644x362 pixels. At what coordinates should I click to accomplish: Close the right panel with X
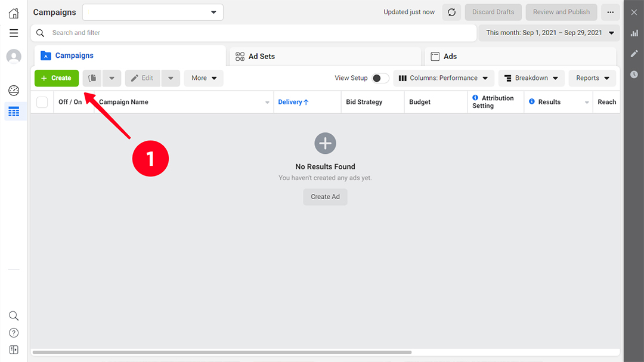634,13
